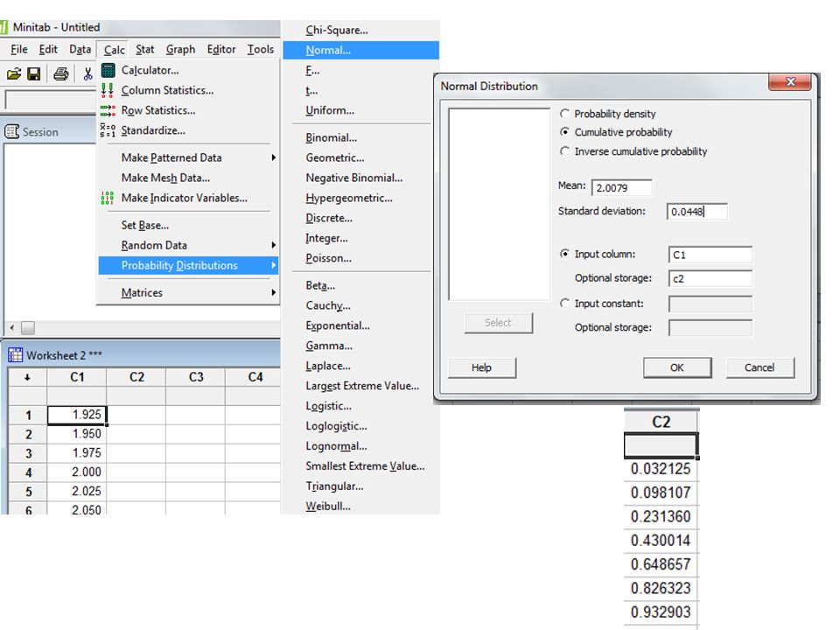Select the Cumulative probability option
The image size is (840, 630).
point(564,132)
